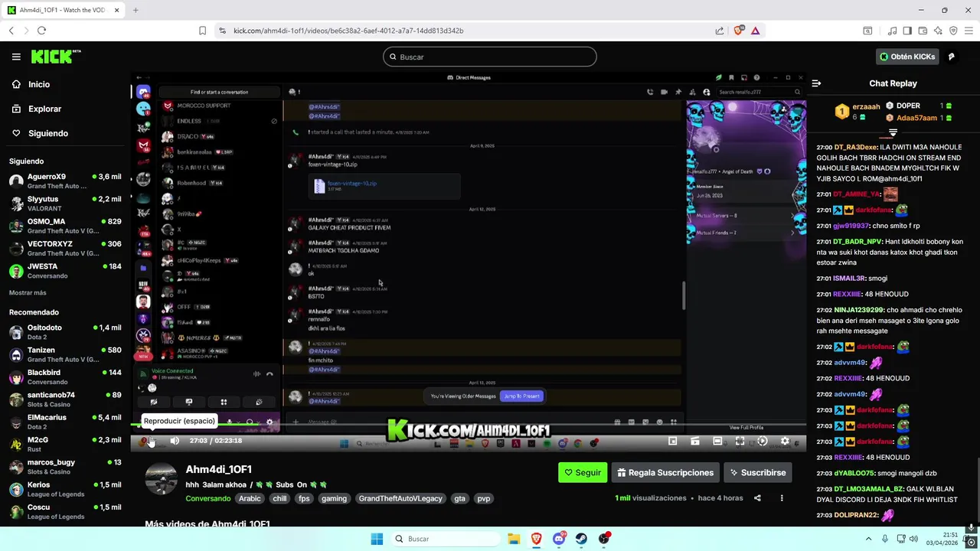Change playback speed in the player

coord(762,441)
